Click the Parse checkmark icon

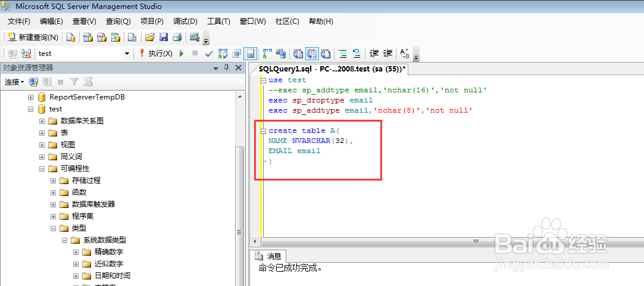click(x=209, y=54)
